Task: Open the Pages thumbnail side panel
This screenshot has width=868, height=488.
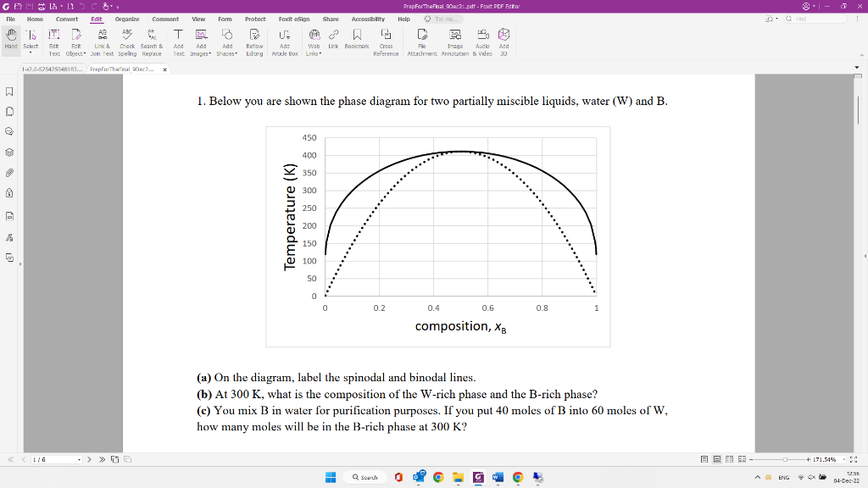Action: [9, 112]
